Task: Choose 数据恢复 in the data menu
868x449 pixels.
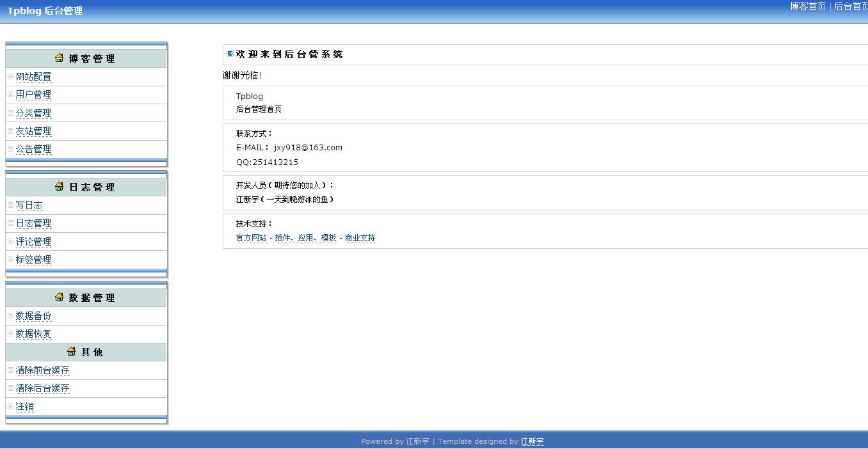Action: point(33,334)
